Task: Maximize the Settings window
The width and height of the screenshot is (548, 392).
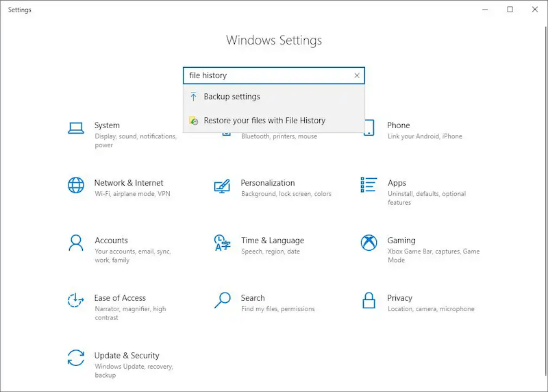Action: click(510, 10)
